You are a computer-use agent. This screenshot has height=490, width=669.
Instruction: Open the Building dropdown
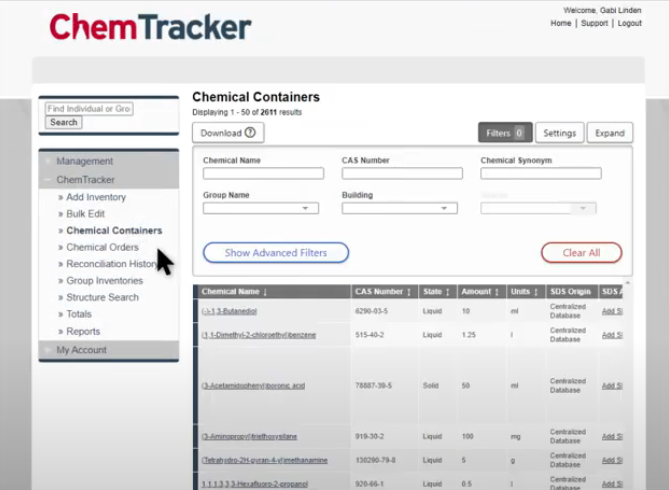[400, 209]
